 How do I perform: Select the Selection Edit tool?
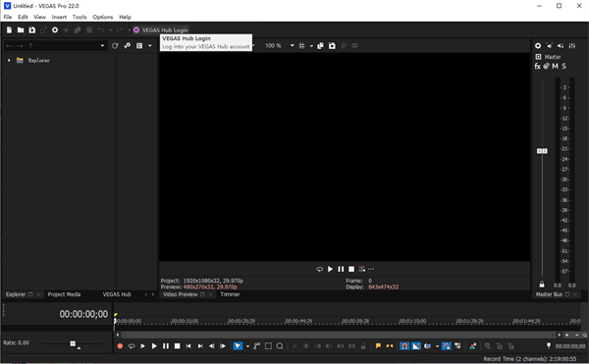click(x=268, y=346)
